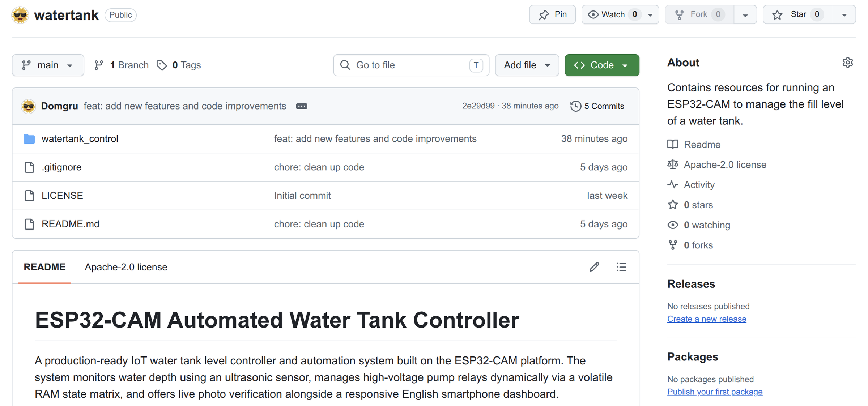Click the 'last week' timestamp for LICENSE
Image resolution: width=868 pixels, height=406 pixels.
tap(607, 196)
